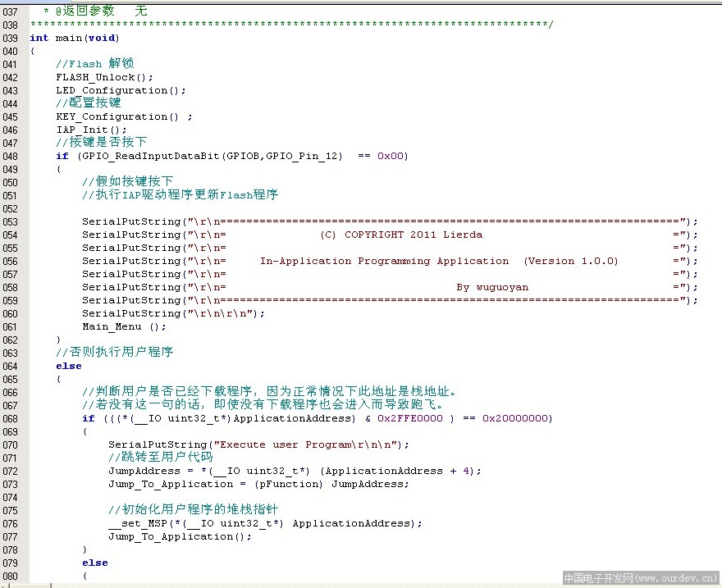
Task: Click the 'IAP_Init();' statement
Action: pos(91,130)
